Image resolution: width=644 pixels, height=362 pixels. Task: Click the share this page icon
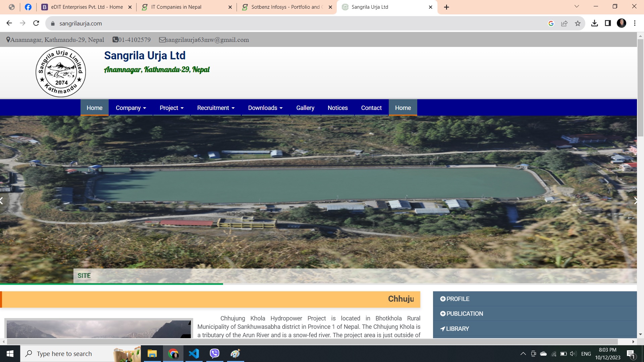(564, 23)
